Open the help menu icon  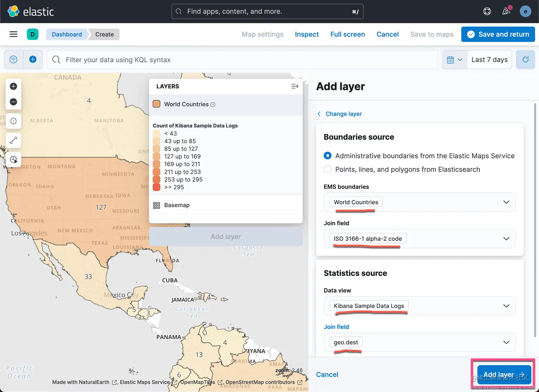click(487, 11)
